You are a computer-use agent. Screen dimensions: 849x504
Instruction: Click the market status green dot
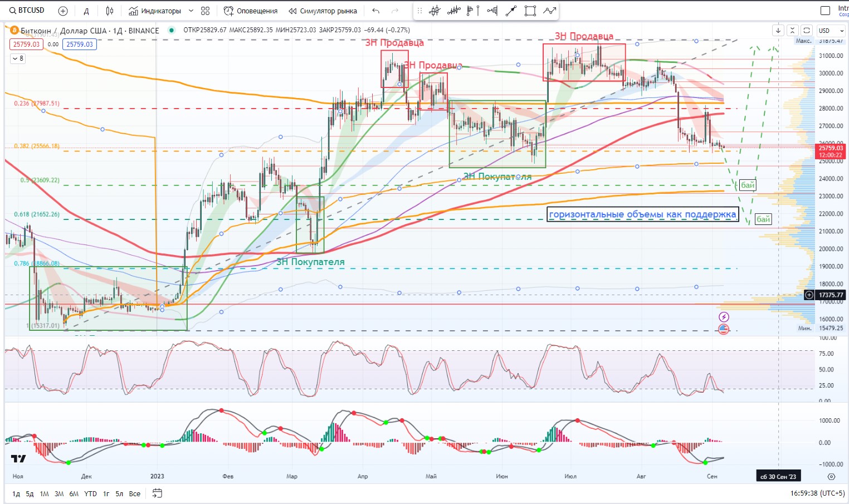coord(172,31)
